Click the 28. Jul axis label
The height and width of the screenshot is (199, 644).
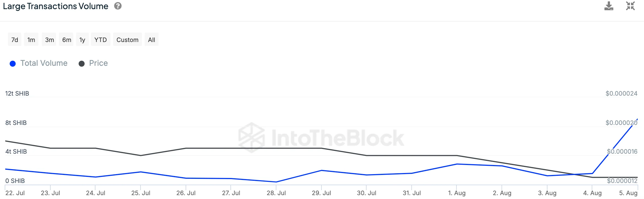[276, 193]
